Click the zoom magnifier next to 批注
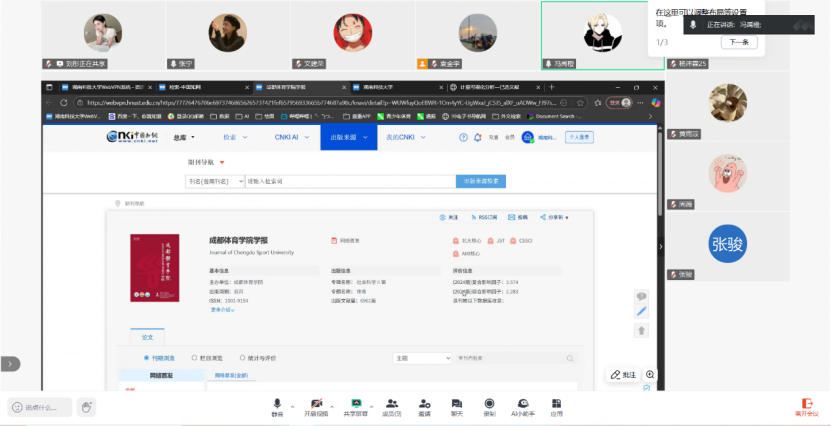Image resolution: width=831 pixels, height=426 pixels. [650, 374]
